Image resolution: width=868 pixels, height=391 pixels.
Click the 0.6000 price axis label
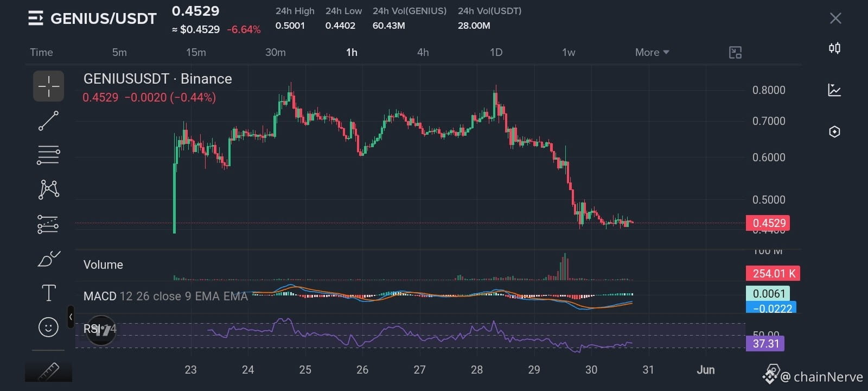tap(769, 157)
